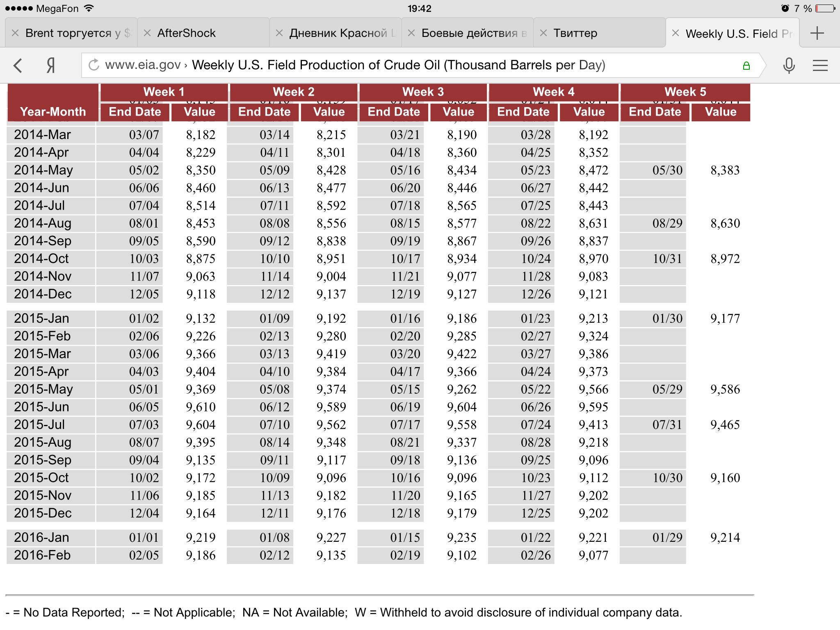Select the 2016-Feb row label

tap(42, 555)
